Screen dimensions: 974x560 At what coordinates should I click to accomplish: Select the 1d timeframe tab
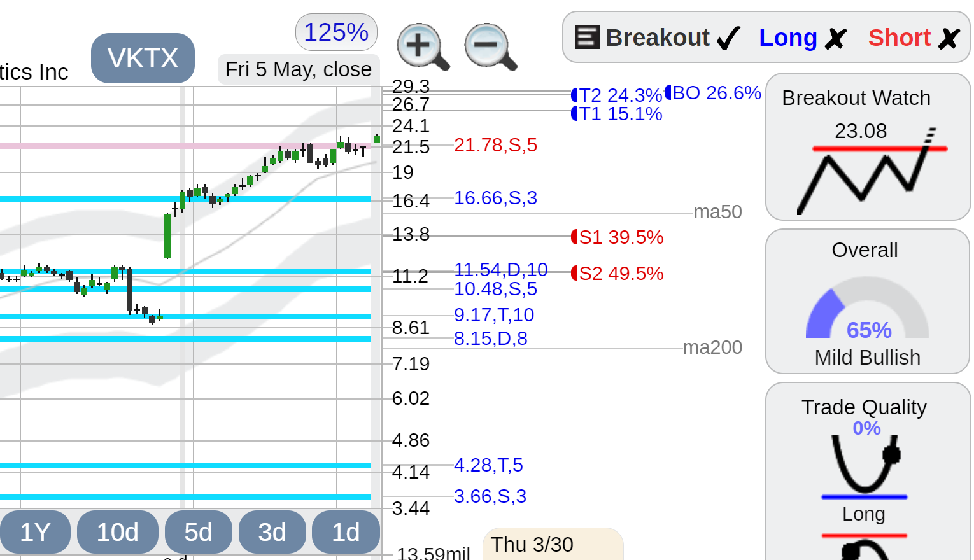tap(346, 532)
